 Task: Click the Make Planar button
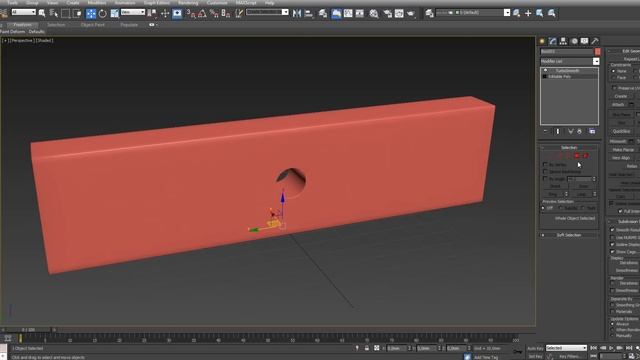coord(623,150)
